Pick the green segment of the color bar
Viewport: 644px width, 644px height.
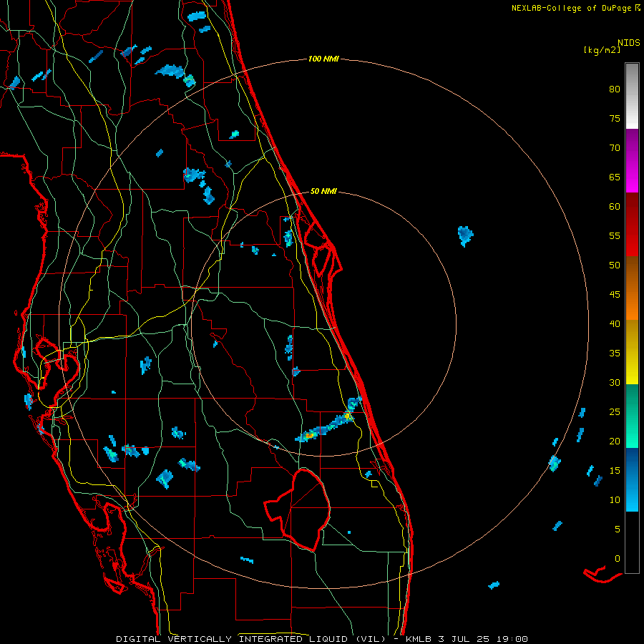(632, 416)
